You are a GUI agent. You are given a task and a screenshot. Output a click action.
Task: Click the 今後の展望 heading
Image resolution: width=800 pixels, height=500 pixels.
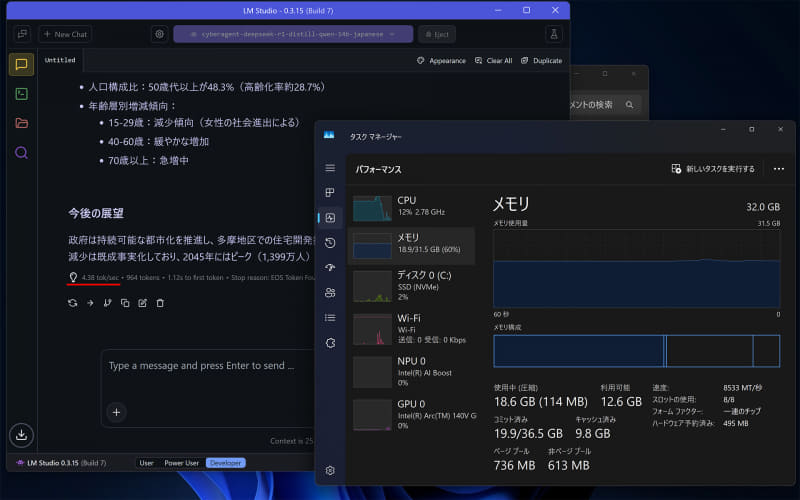click(96, 213)
